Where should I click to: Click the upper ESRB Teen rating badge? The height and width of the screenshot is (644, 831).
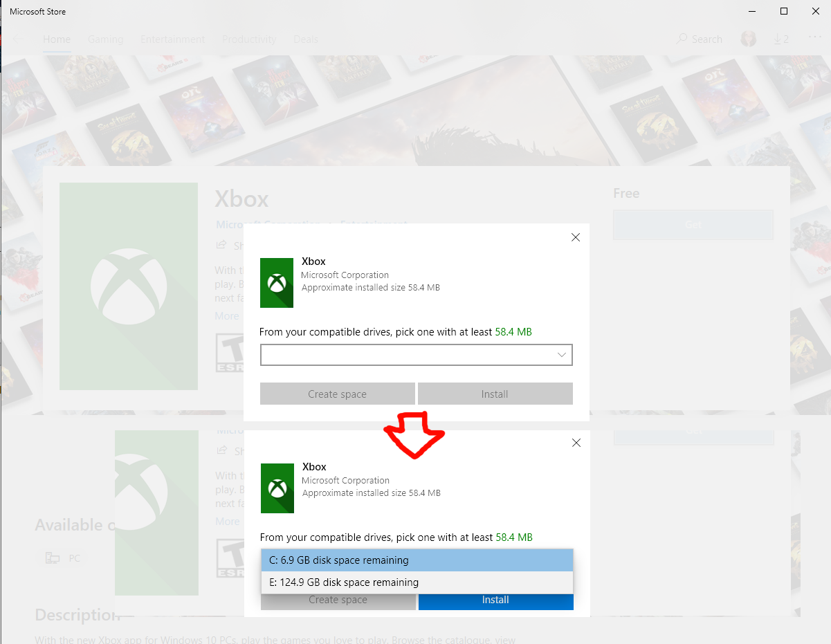230,353
